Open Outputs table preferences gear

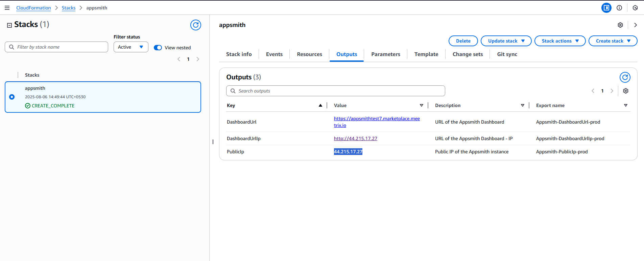point(626,91)
